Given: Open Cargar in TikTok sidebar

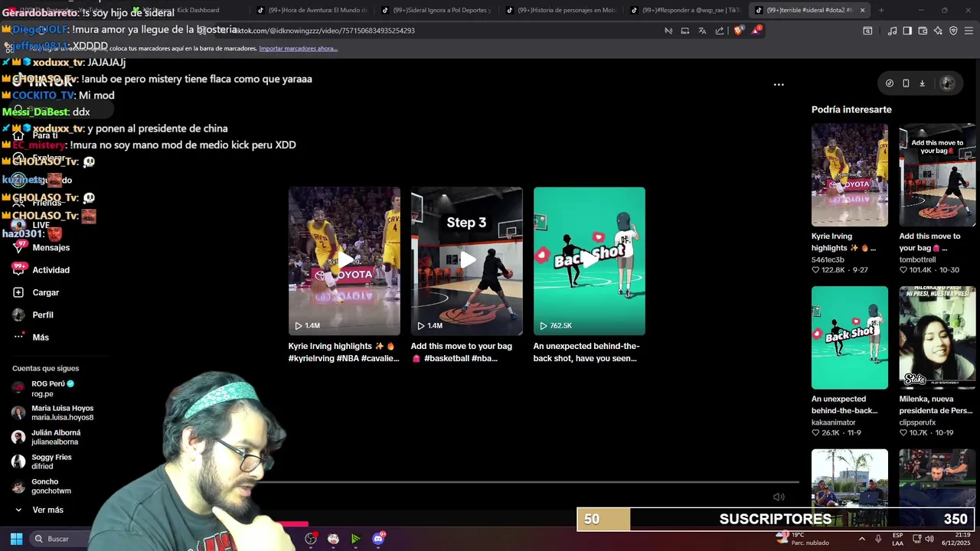Looking at the screenshot, I should click(37, 292).
